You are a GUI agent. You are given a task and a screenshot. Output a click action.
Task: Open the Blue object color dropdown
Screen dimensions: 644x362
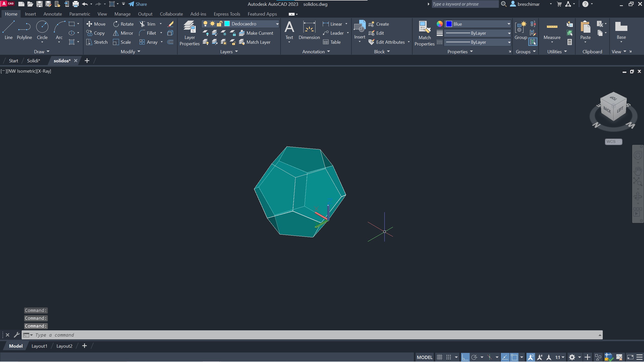click(509, 24)
